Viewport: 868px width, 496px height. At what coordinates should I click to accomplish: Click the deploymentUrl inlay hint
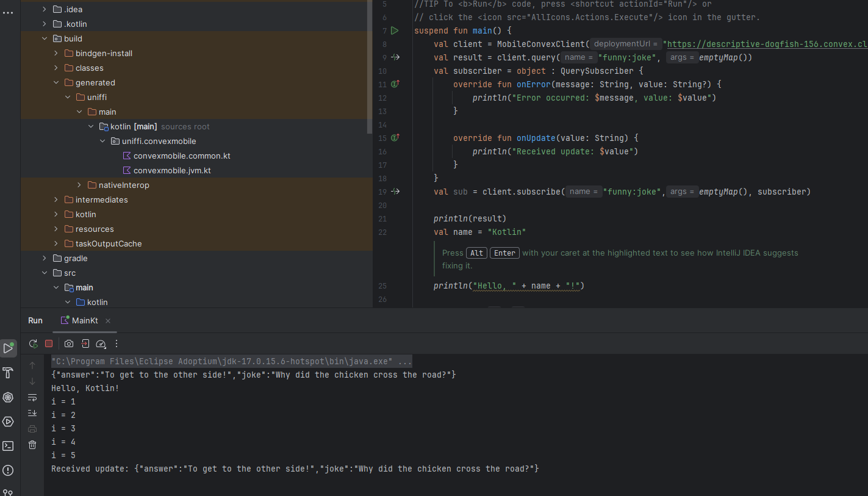pyautogui.click(x=626, y=44)
